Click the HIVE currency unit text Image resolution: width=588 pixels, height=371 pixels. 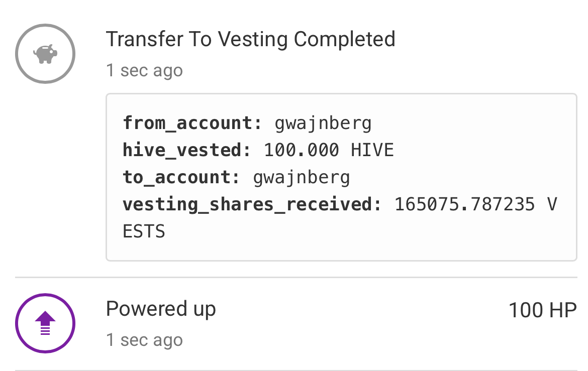coord(372,150)
